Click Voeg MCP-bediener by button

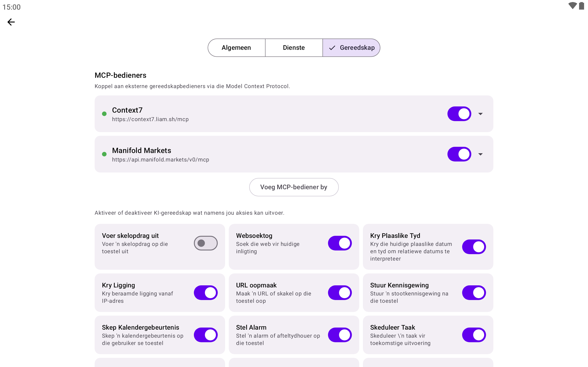click(x=294, y=187)
